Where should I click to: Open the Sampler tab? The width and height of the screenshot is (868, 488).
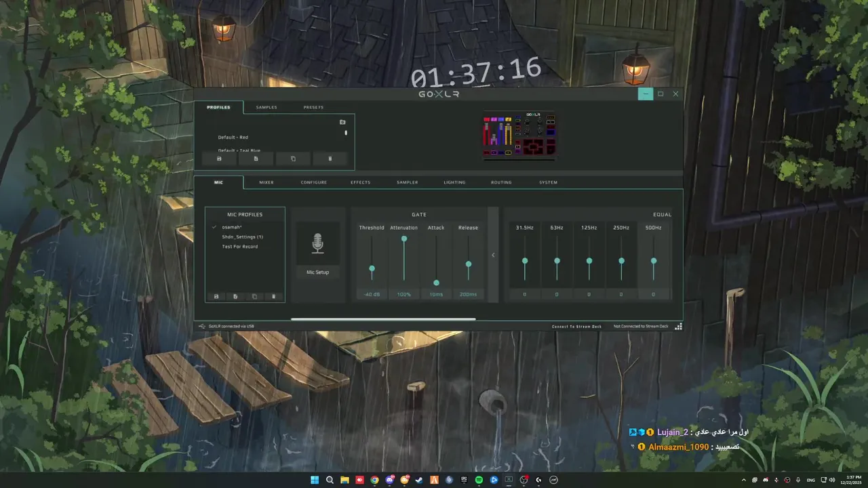(x=408, y=182)
